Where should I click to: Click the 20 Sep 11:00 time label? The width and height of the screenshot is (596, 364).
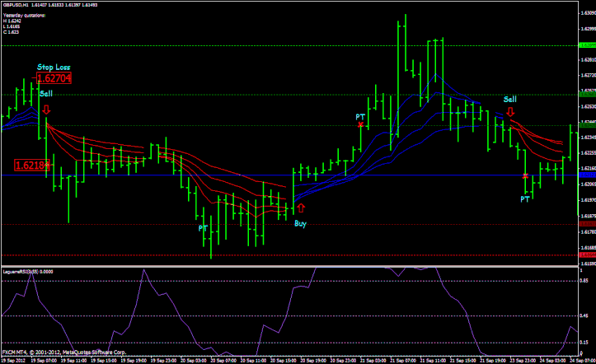(253, 360)
